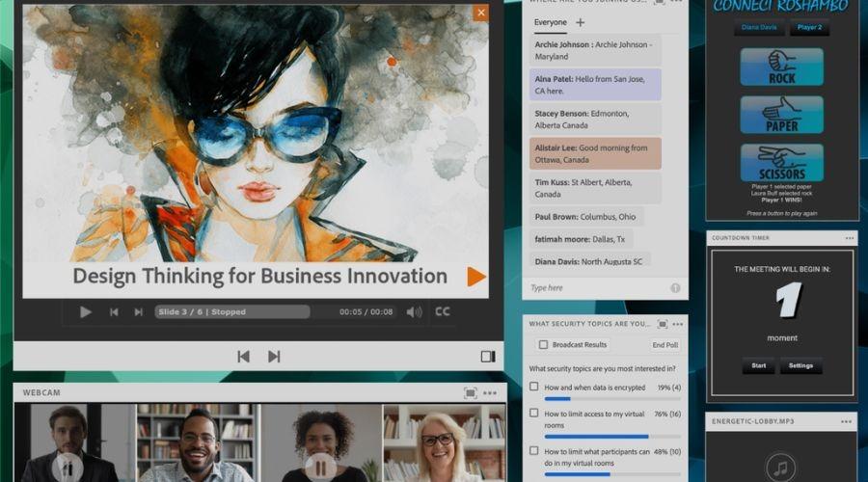This screenshot has width=868, height=482.
Task: Open the countdown timer Settings
Action: pos(800,365)
